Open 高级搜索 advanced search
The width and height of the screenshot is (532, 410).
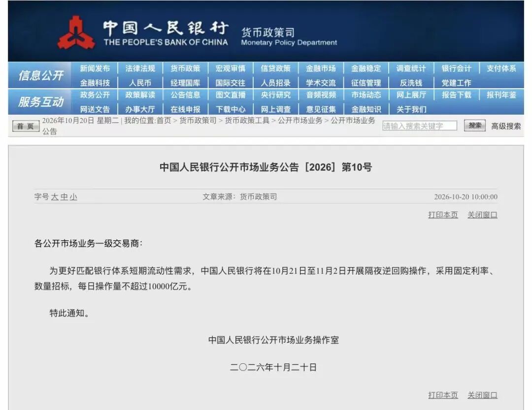506,126
